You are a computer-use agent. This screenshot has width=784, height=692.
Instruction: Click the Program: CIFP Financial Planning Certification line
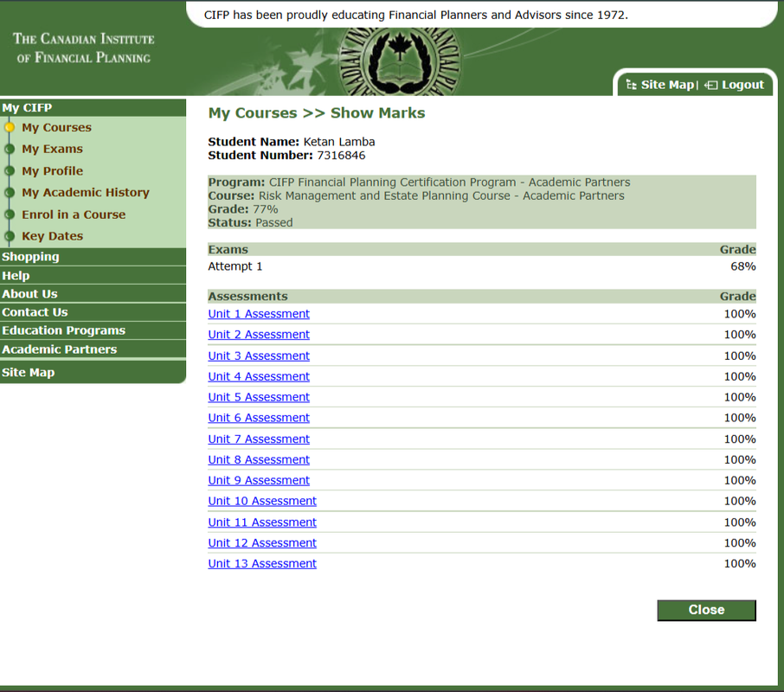(x=419, y=182)
